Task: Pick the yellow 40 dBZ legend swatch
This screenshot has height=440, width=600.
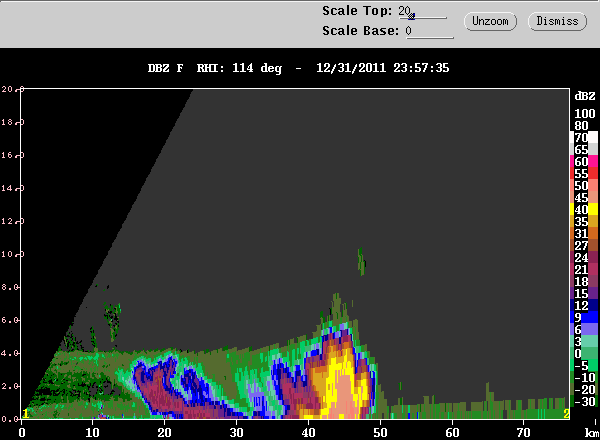Action: [593, 209]
